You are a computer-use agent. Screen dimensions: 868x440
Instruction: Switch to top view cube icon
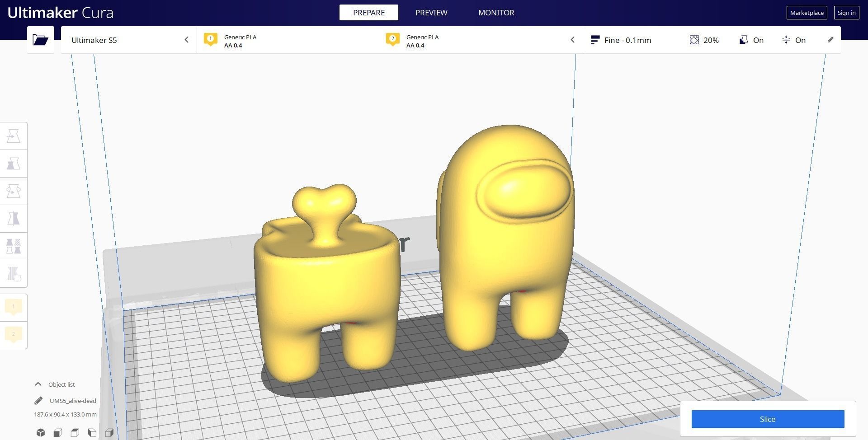pyautogui.click(x=75, y=433)
